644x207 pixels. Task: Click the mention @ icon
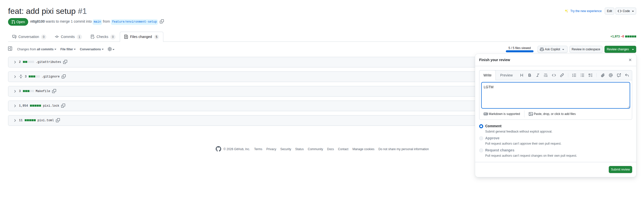coord(611,75)
